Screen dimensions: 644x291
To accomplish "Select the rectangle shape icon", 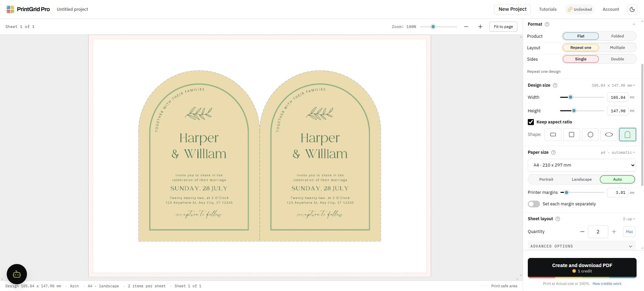I will click(x=553, y=135).
